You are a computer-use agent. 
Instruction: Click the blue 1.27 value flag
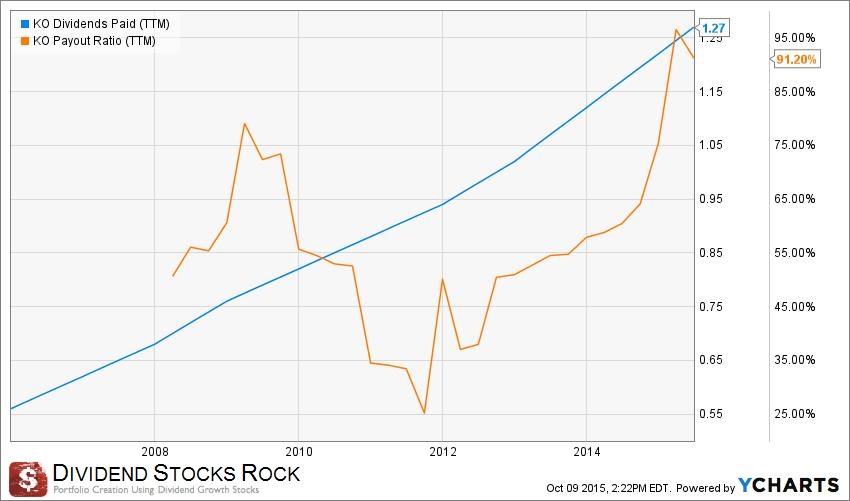714,28
